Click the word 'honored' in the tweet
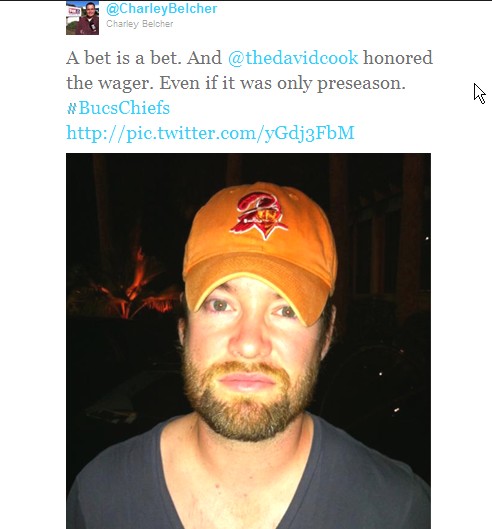492x529 pixels. click(398, 58)
